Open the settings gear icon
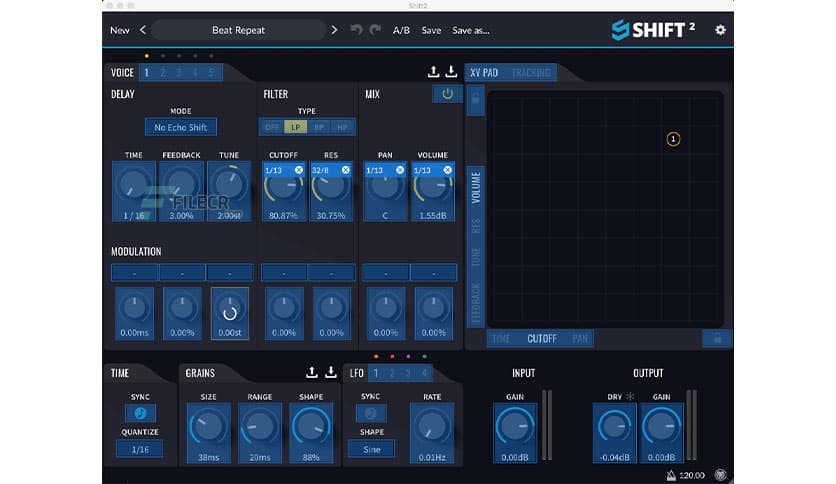Image resolution: width=836 pixels, height=484 pixels. (x=720, y=30)
